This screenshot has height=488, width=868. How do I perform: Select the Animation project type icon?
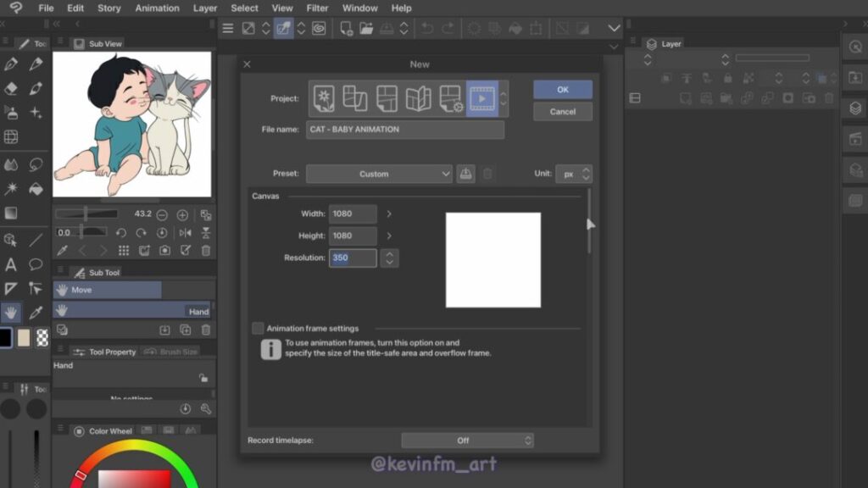[481, 98]
